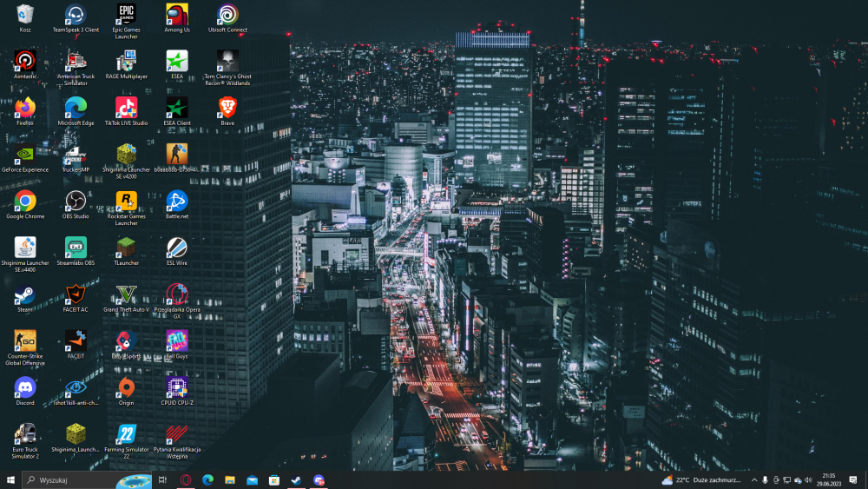This screenshot has width=868, height=489.
Task: Open the Windows Start menu
Action: 10,480
